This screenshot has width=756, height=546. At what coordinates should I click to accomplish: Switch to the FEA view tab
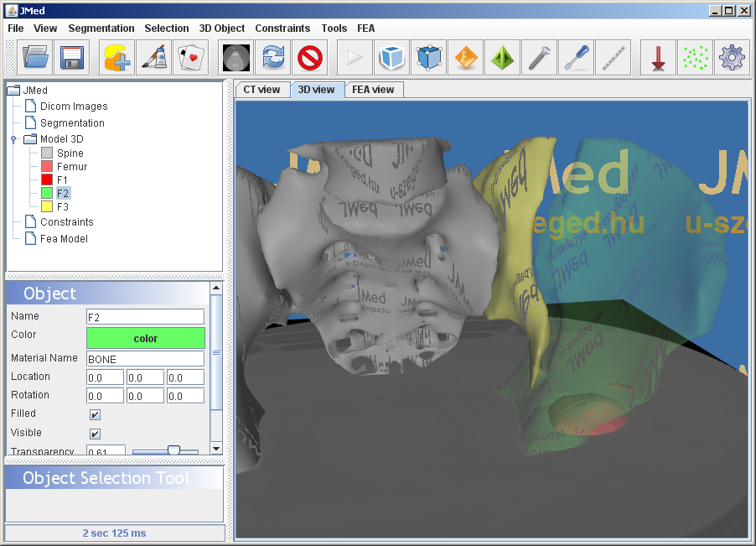[x=373, y=90]
